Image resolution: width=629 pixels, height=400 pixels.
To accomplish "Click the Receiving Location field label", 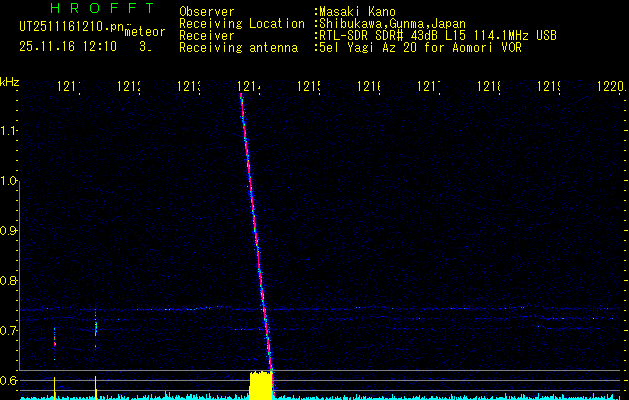I will [x=241, y=23].
